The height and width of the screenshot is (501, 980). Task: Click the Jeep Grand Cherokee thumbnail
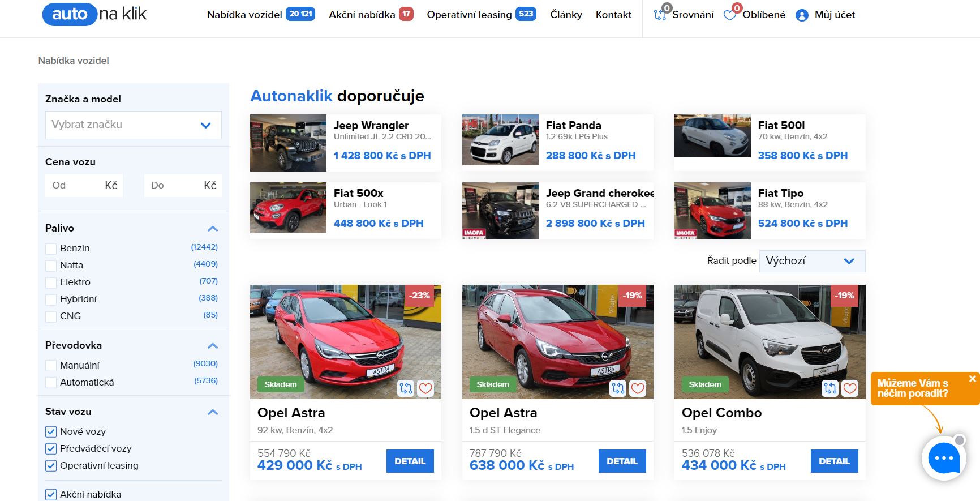pyautogui.click(x=500, y=211)
